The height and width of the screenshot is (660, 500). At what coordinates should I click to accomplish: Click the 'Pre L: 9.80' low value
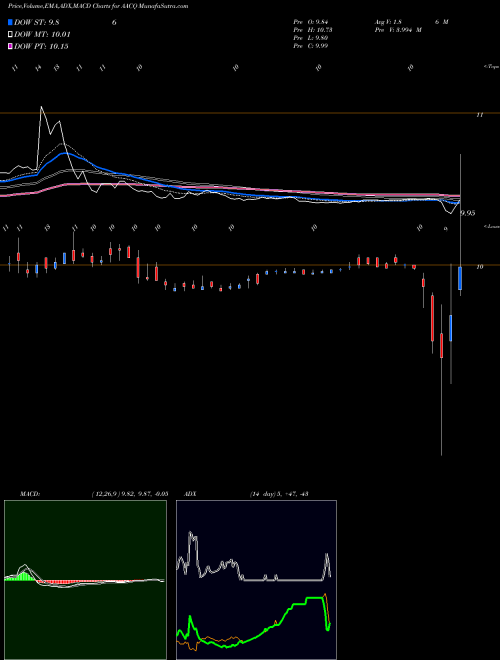tap(311, 38)
